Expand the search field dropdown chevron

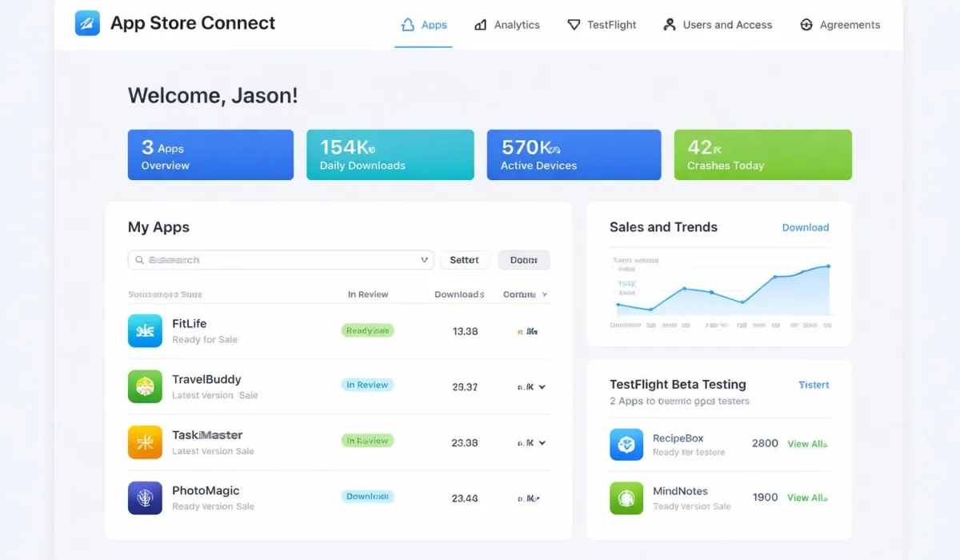point(424,260)
